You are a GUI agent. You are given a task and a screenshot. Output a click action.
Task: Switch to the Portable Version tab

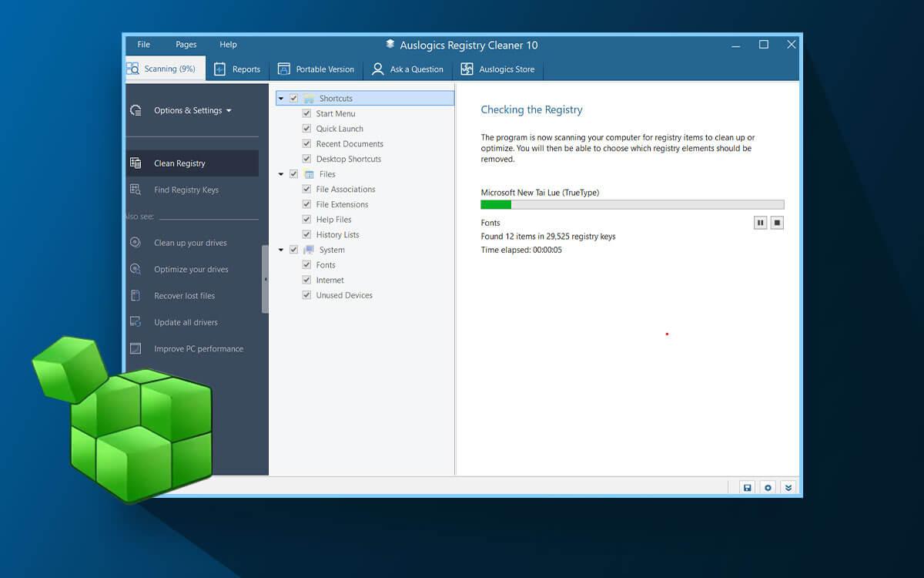pyautogui.click(x=316, y=69)
